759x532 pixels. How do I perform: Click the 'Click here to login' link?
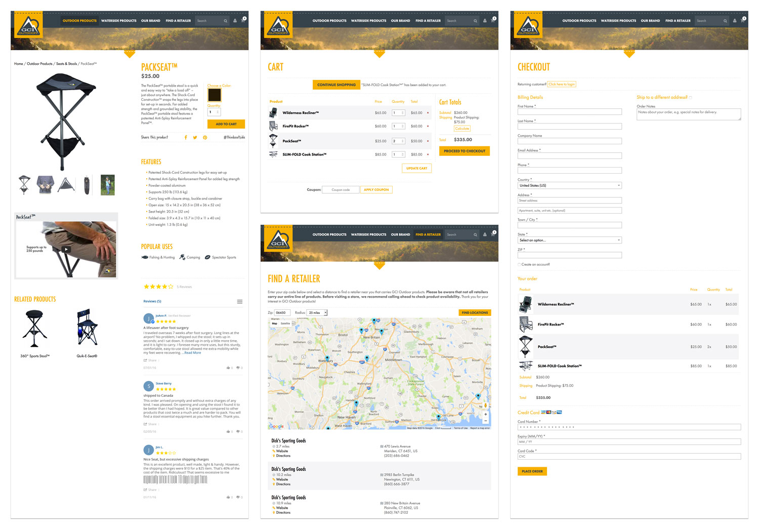point(562,85)
